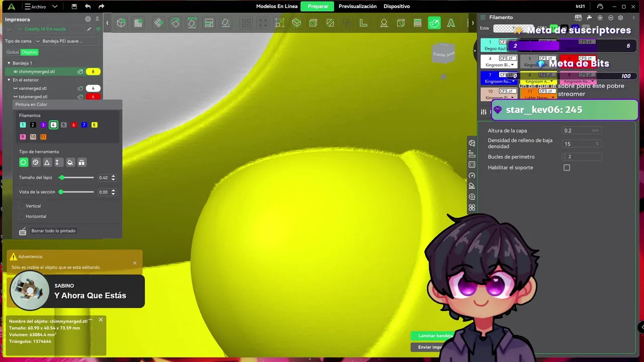The height and width of the screenshot is (362, 644).
Task: Enable the Habilitar el soporte checkbox
Action: pyautogui.click(x=567, y=167)
